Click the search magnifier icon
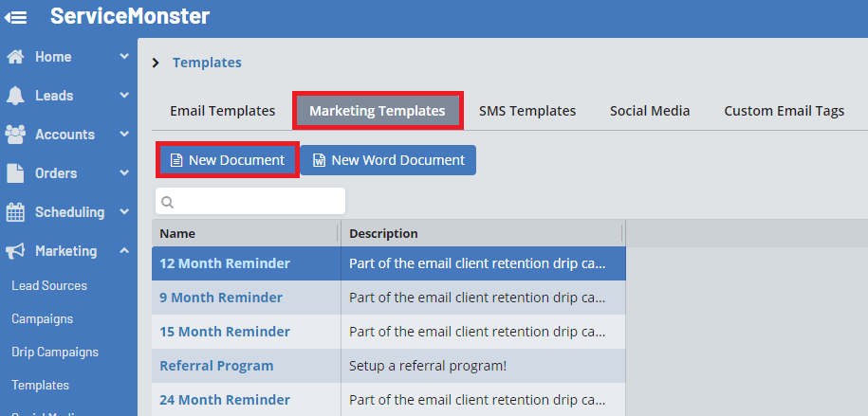The image size is (868, 416). (x=168, y=202)
